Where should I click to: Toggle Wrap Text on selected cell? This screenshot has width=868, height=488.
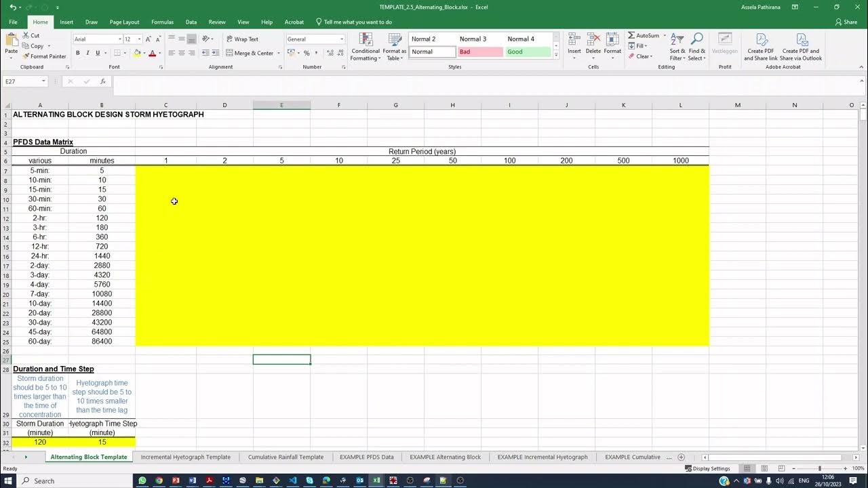point(242,39)
